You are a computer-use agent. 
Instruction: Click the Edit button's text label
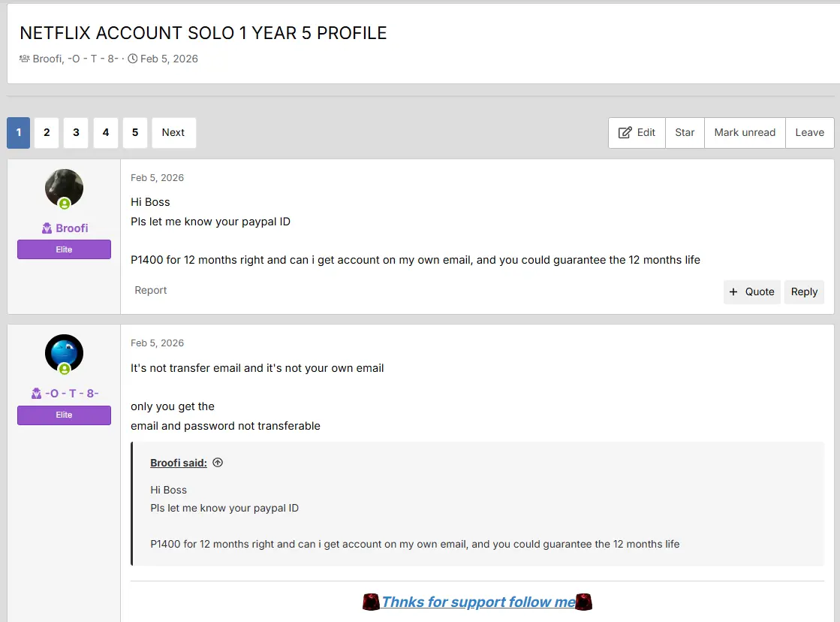[x=646, y=132]
